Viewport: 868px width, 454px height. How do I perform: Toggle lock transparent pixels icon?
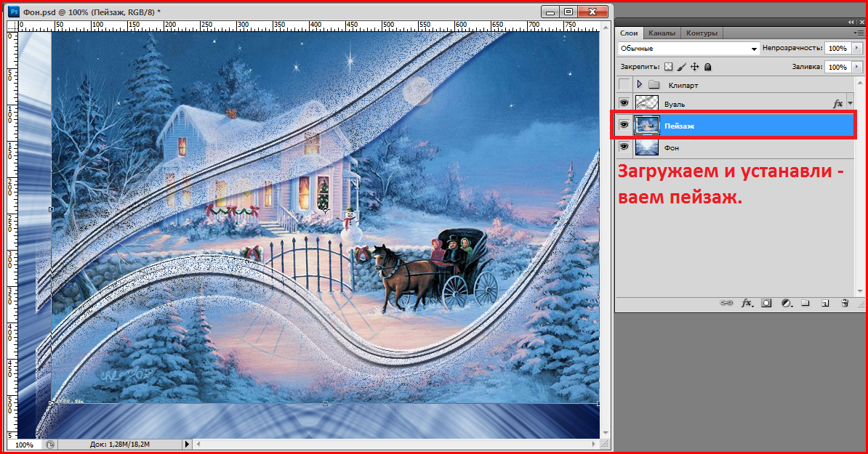668,67
